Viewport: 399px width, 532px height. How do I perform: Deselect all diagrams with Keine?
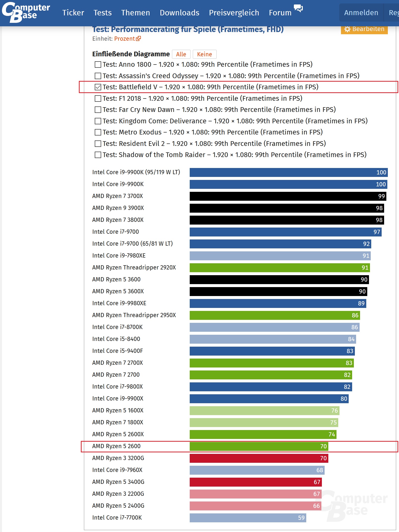point(205,54)
